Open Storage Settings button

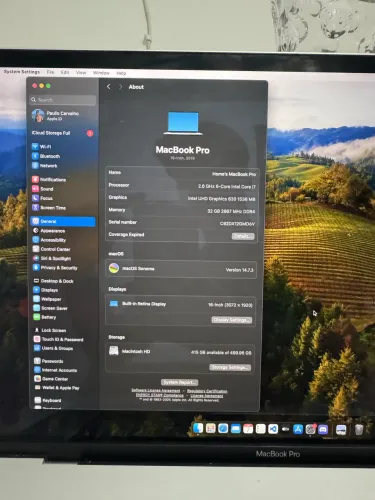230,367
